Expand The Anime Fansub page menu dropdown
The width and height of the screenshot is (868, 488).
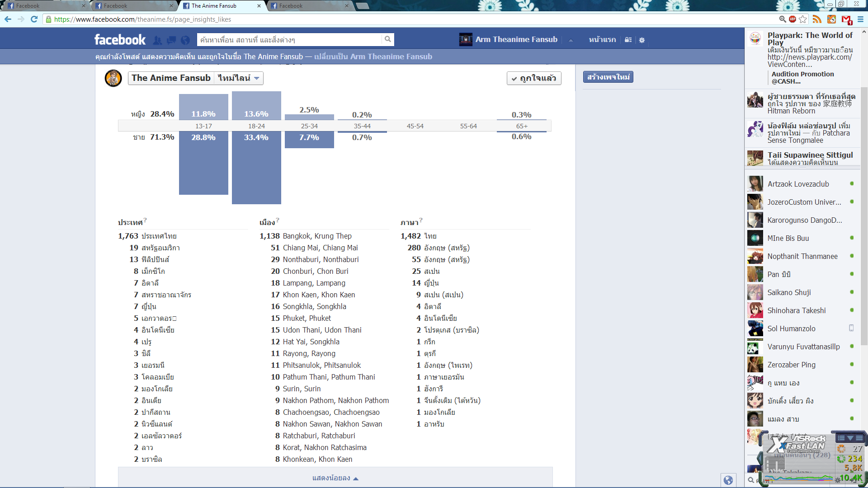239,78
